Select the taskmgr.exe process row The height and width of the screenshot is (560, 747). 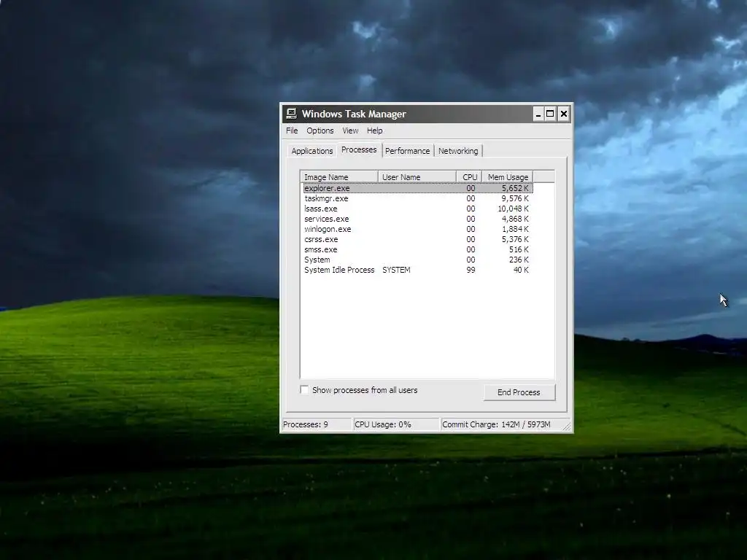pos(417,198)
